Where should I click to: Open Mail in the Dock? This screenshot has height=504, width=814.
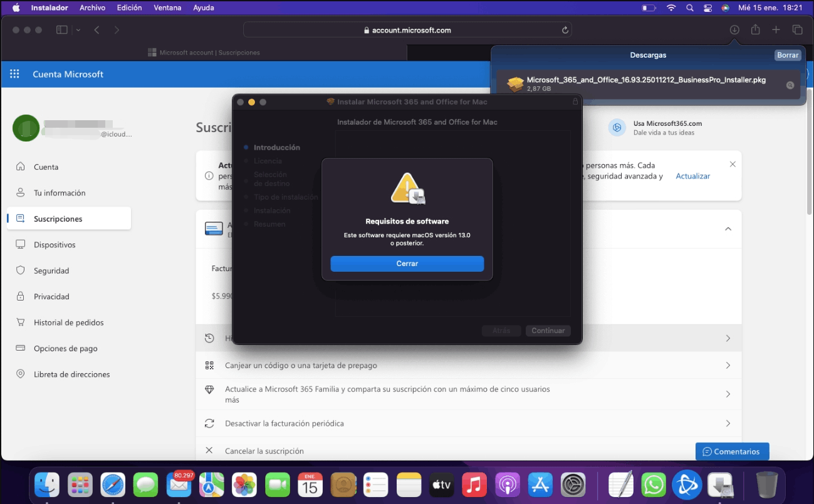click(179, 485)
